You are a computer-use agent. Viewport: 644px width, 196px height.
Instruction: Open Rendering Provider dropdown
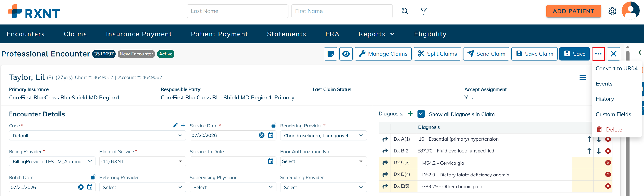(x=323, y=135)
